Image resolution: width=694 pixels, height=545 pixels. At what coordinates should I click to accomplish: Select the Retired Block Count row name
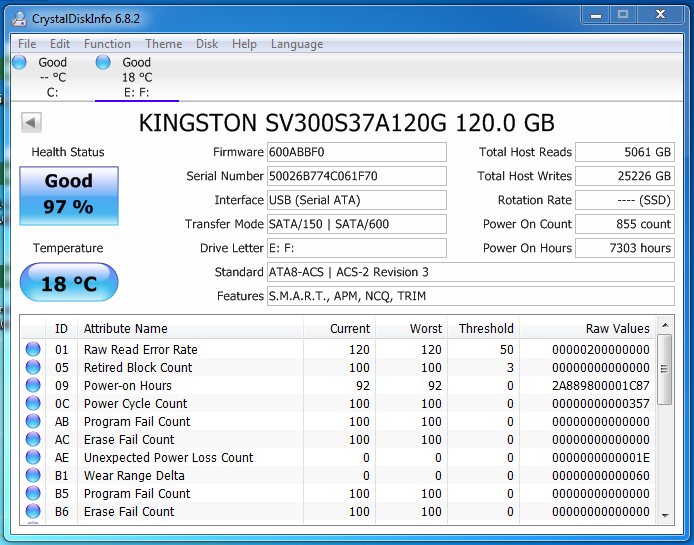point(138,367)
